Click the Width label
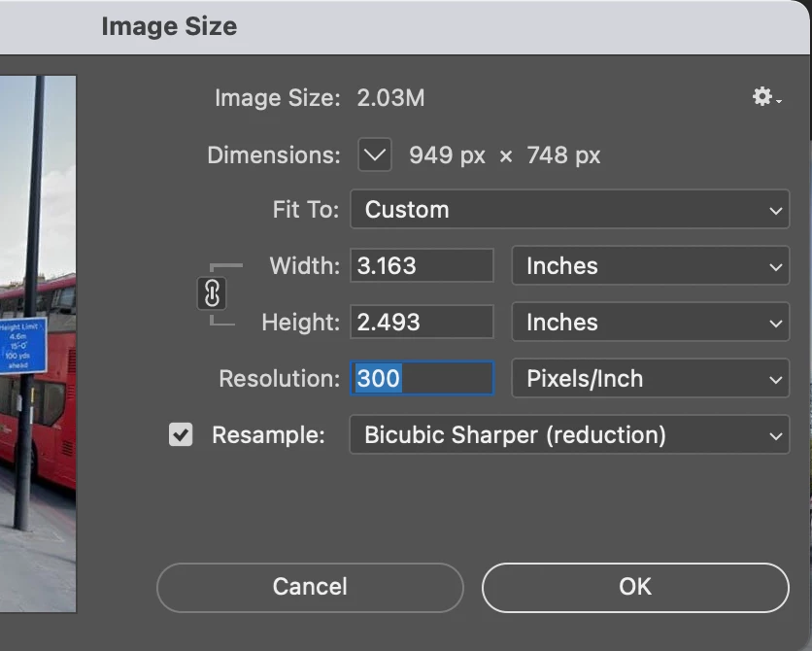The width and height of the screenshot is (812, 651). [304, 266]
